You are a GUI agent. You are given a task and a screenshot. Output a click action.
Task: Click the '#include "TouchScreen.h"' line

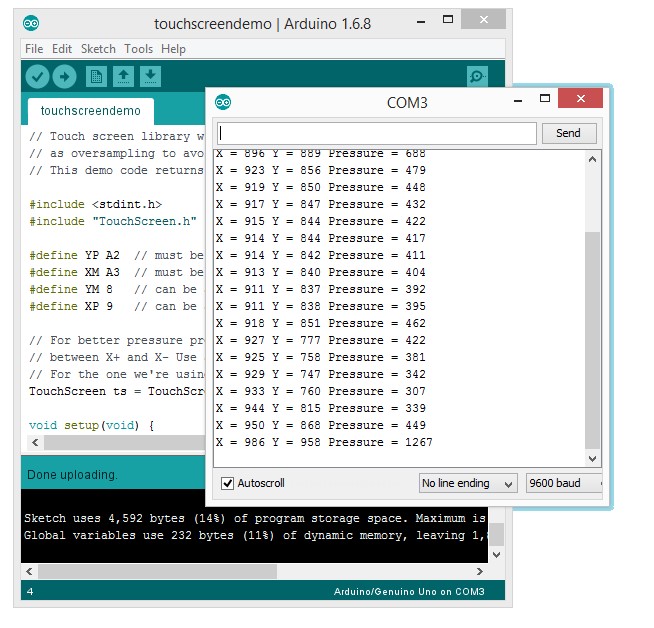click(113, 221)
